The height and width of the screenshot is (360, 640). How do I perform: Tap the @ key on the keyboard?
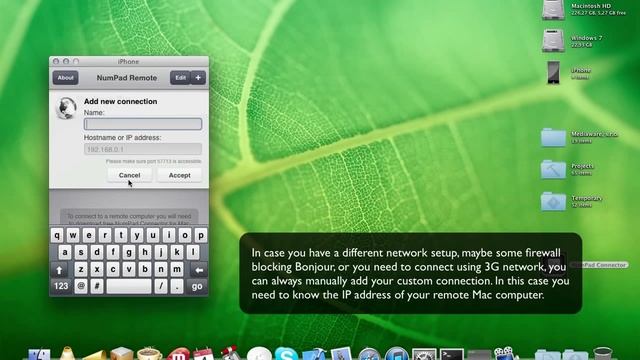[81, 286]
